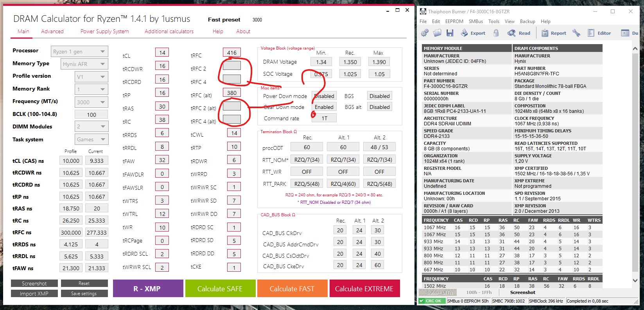
Task: Open the Memory Rank dropdown
Action: coord(91,89)
